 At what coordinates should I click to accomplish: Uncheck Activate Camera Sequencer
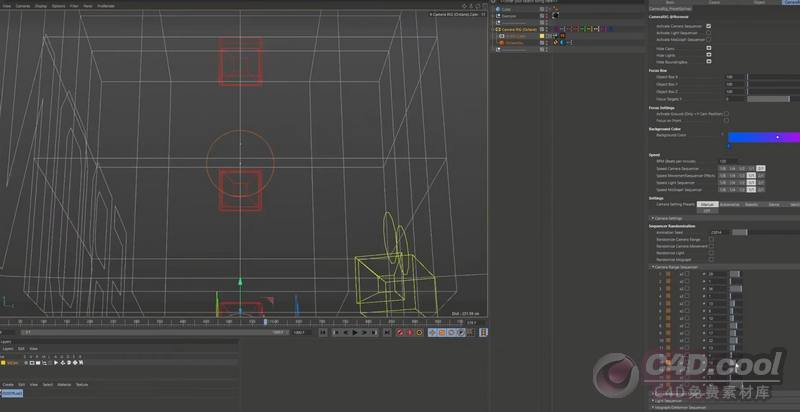709,25
